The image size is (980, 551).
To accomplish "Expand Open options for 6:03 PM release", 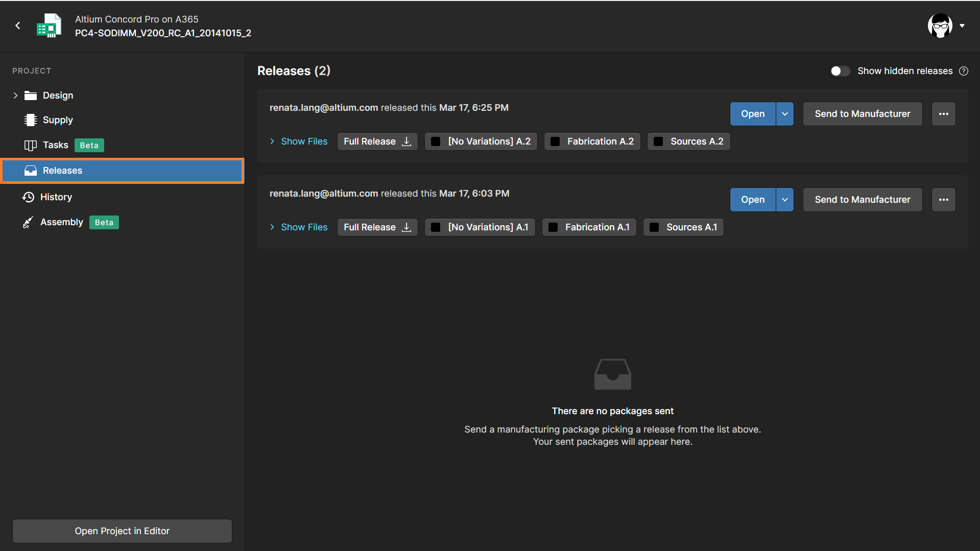I will [x=785, y=200].
